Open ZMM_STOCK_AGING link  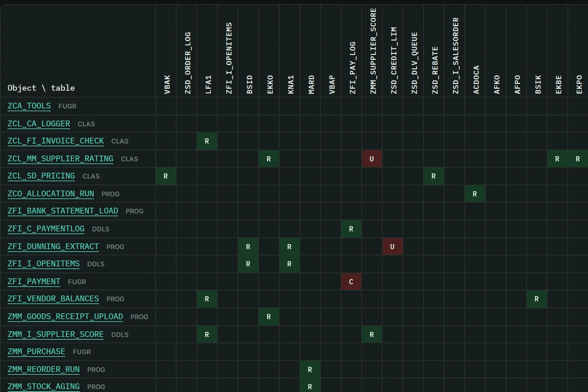point(44,386)
